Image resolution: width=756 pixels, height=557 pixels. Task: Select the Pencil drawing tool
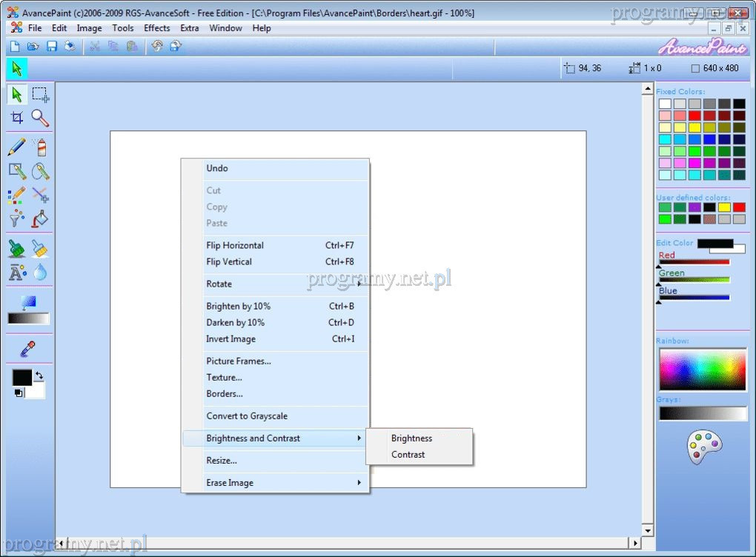17,147
